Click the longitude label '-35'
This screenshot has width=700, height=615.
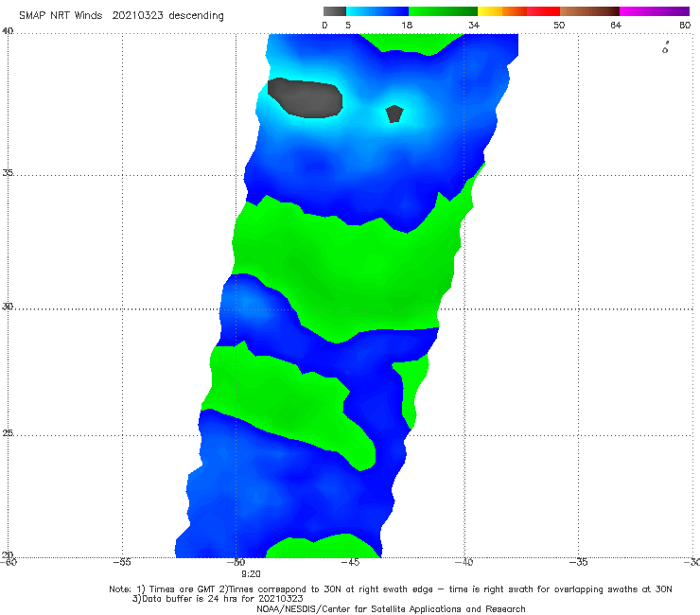578,562
